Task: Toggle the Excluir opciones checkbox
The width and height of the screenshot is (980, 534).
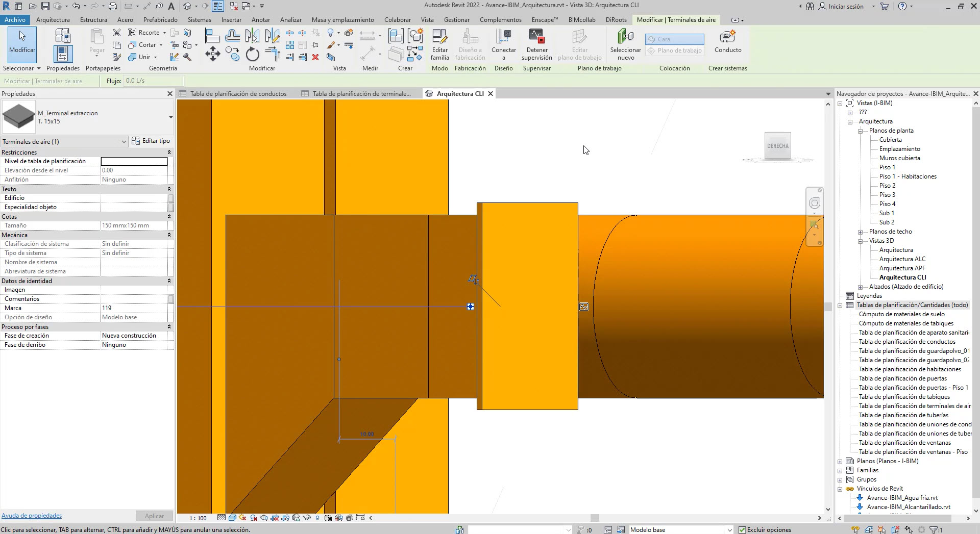Action: [742, 530]
